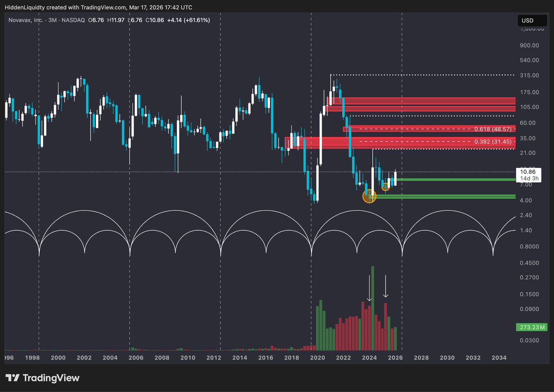This screenshot has width=554, height=392.
Task: Click the 0.8000 price axis label
Action: click(529, 246)
